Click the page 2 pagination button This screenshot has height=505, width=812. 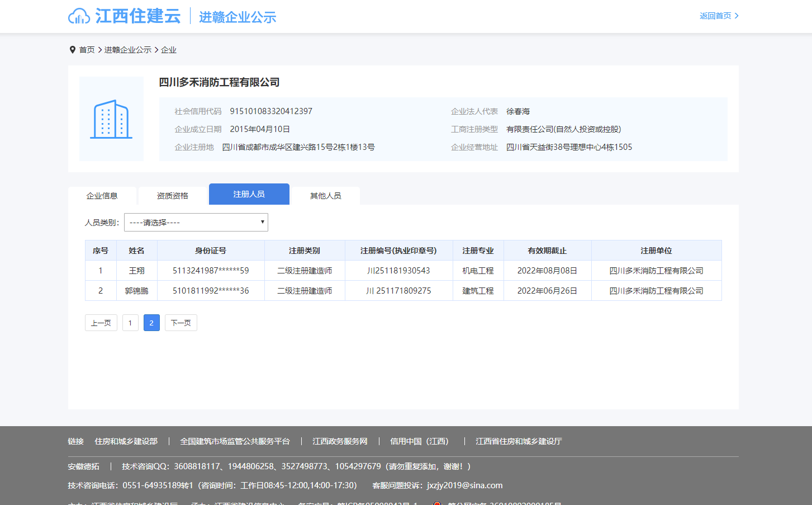(151, 323)
